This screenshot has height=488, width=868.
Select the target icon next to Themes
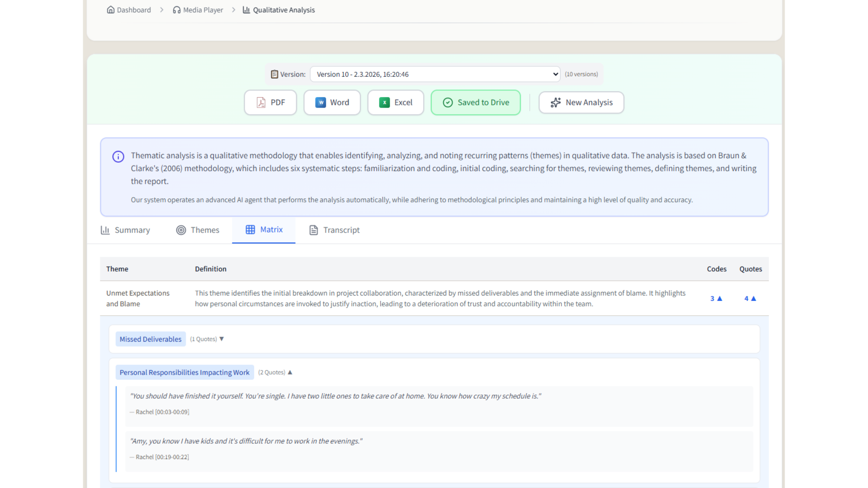(x=180, y=230)
